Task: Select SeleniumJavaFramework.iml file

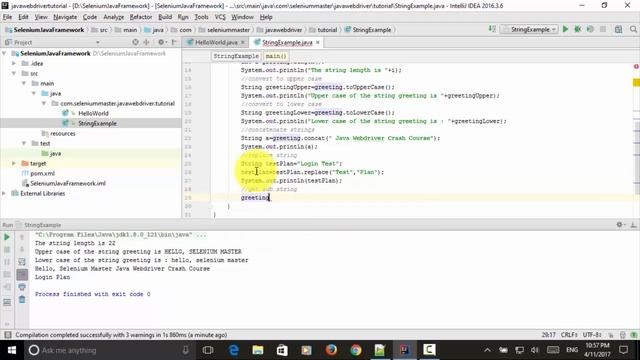Action: 68,183
